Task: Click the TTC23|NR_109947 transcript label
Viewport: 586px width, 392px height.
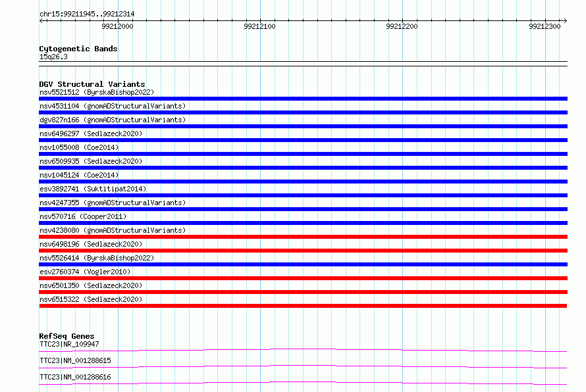Action: (x=69, y=344)
